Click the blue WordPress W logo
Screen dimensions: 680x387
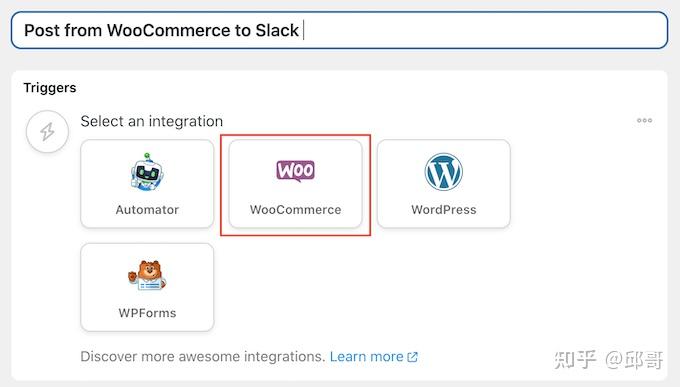[443, 172]
